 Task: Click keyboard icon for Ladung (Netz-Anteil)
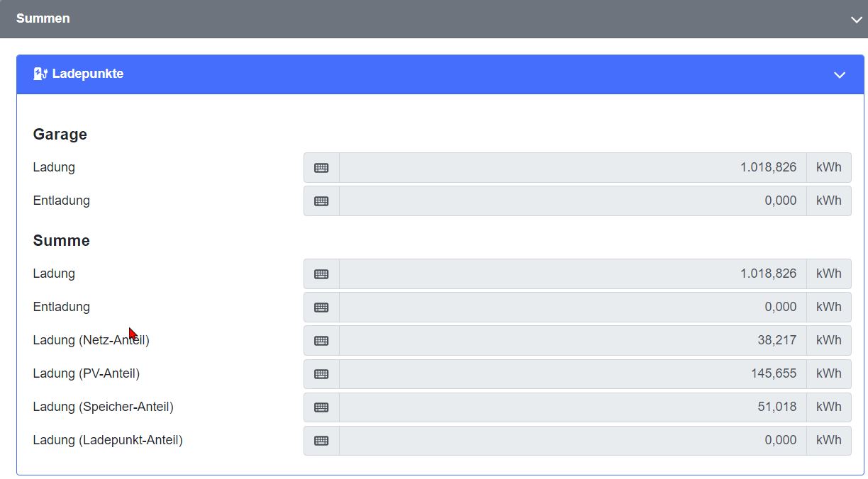point(321,341)
